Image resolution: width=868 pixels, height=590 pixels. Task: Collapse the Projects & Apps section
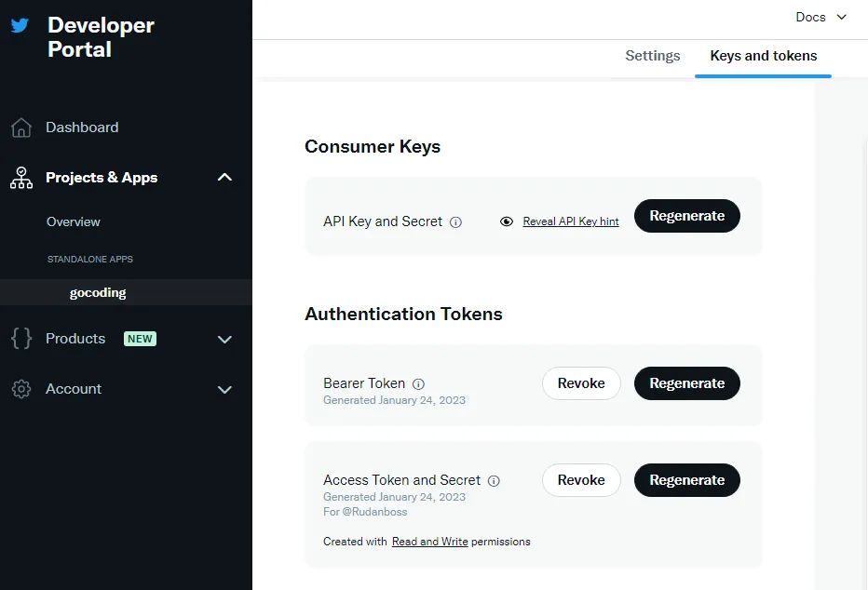(224, 178)
